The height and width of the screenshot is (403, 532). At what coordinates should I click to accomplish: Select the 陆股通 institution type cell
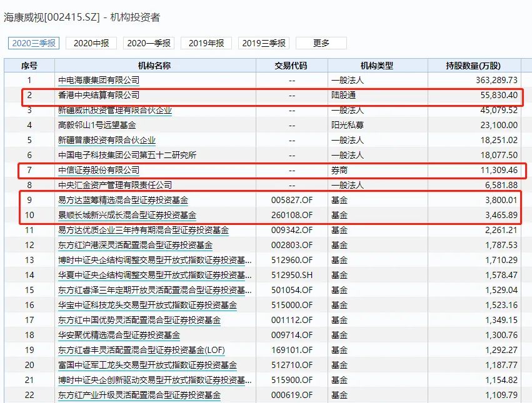coord(343,96)
